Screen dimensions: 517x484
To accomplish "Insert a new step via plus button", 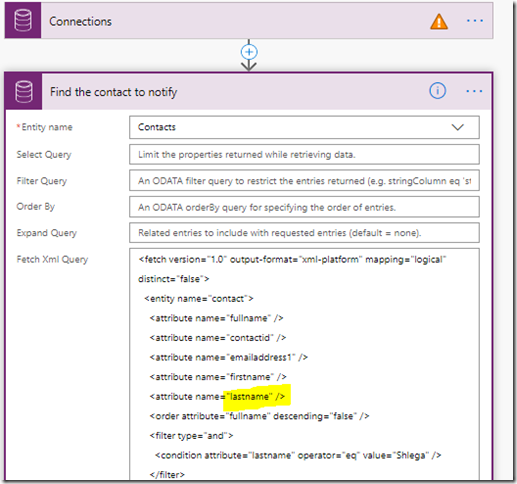I will pos(249,52).
